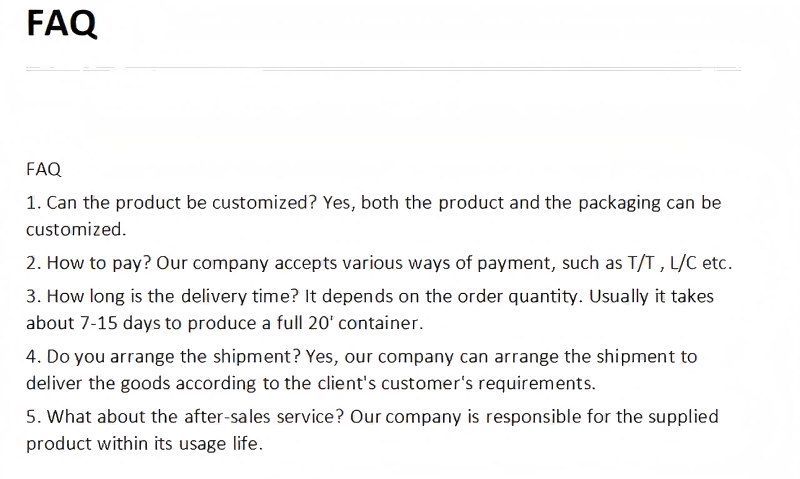
Task: Click 'customized.' at the end of answer one
Action: 76,230
